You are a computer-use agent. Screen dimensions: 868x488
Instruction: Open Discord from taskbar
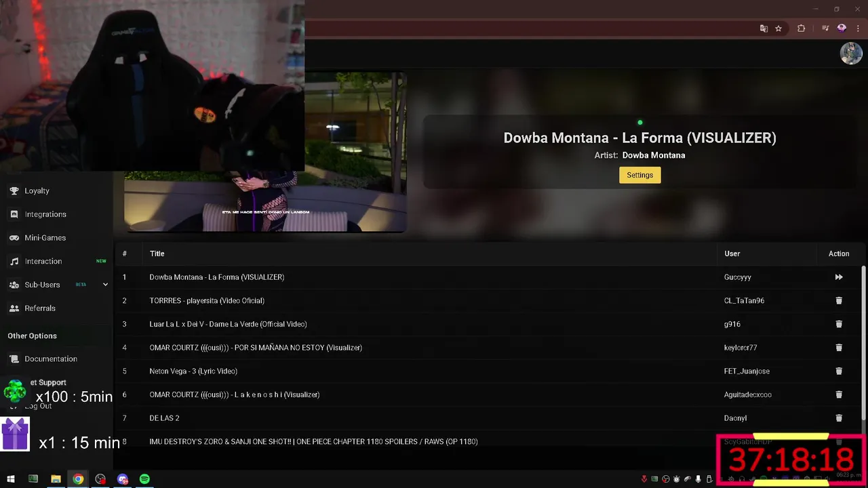point(123,479)
